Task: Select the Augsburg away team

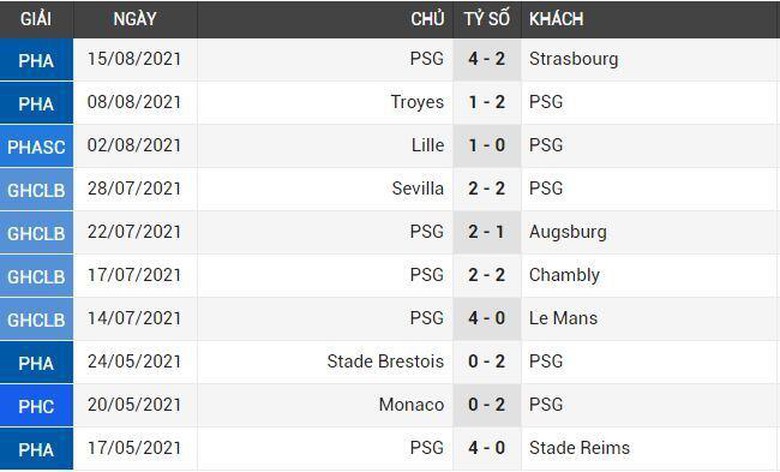Action: pyautogui.click(x=567, y=231)
